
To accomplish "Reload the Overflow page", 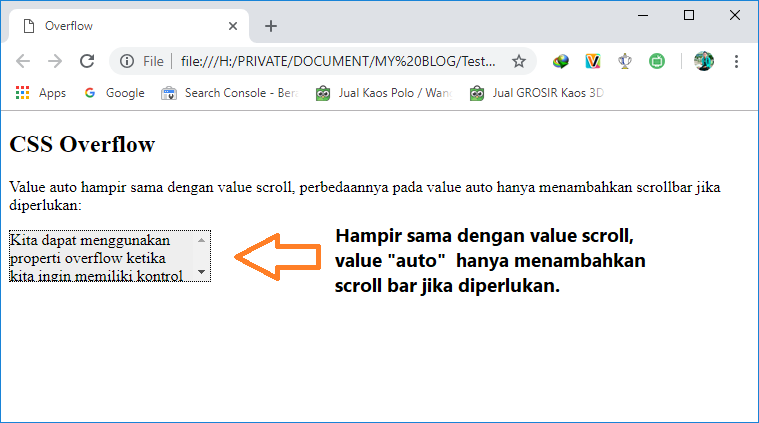I will 87,61.
